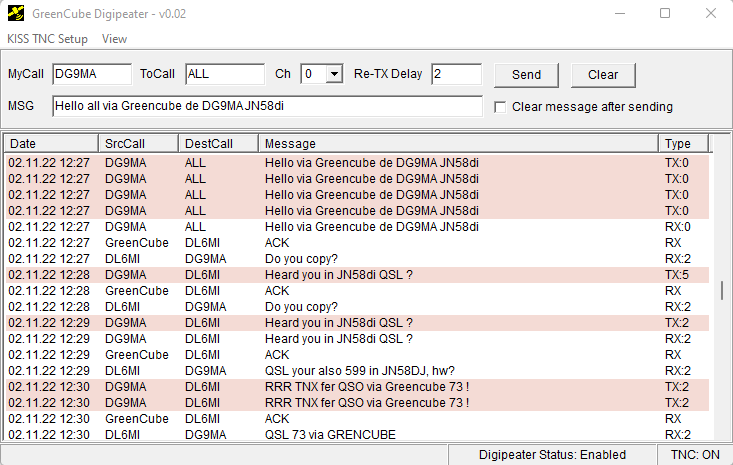Sort by the DestCall column header
733x465 pixels.
218,143
